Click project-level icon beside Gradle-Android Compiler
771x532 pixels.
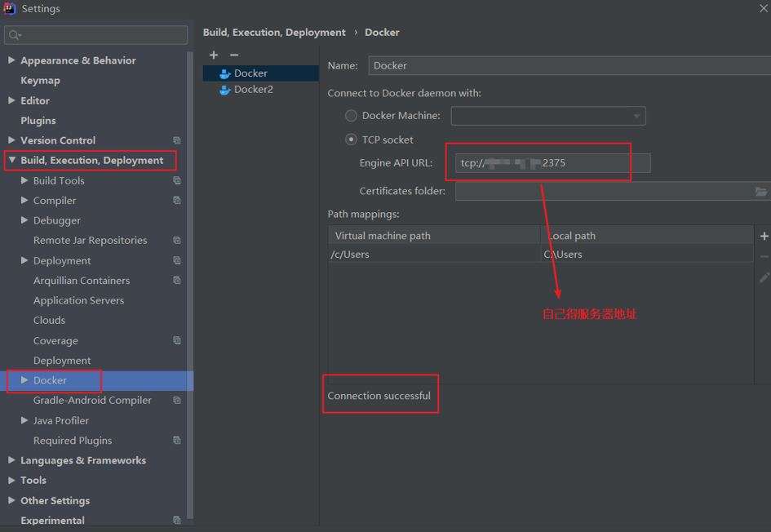[x=177, y=401]
